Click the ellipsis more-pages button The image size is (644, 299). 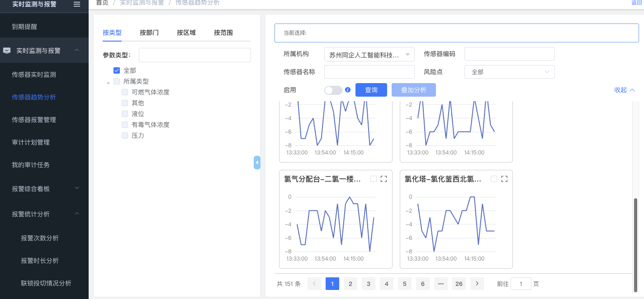(x=440, y=284)
